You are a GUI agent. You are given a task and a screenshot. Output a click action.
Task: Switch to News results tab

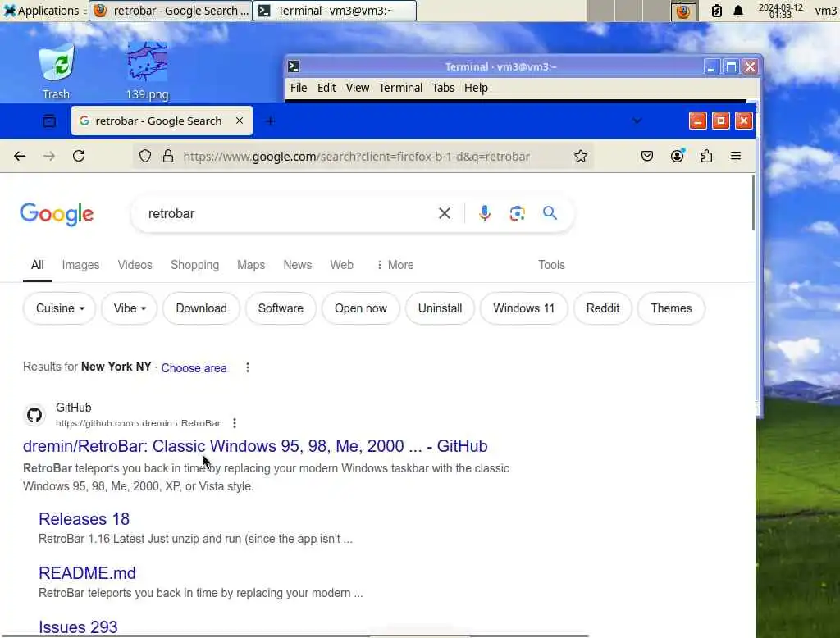tap(297, 265)
